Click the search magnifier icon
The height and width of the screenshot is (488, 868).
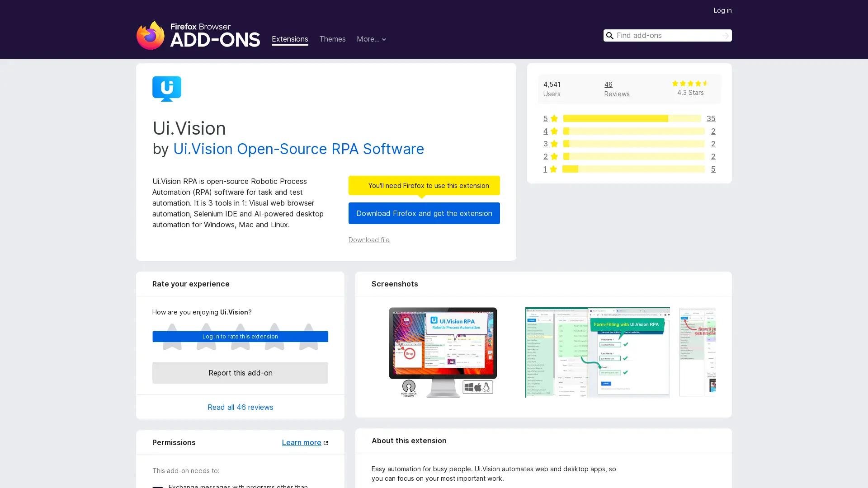(609, 35)
